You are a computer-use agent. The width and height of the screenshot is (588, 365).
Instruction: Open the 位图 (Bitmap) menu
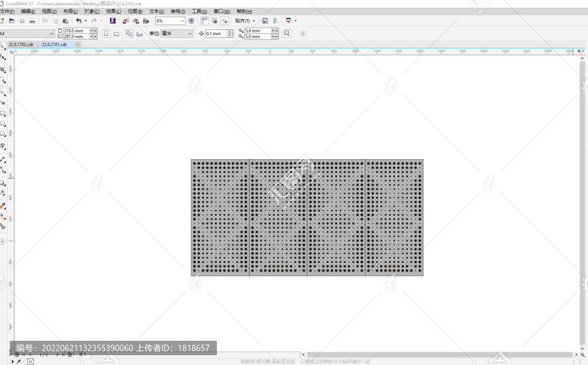(x=135, y=12)
